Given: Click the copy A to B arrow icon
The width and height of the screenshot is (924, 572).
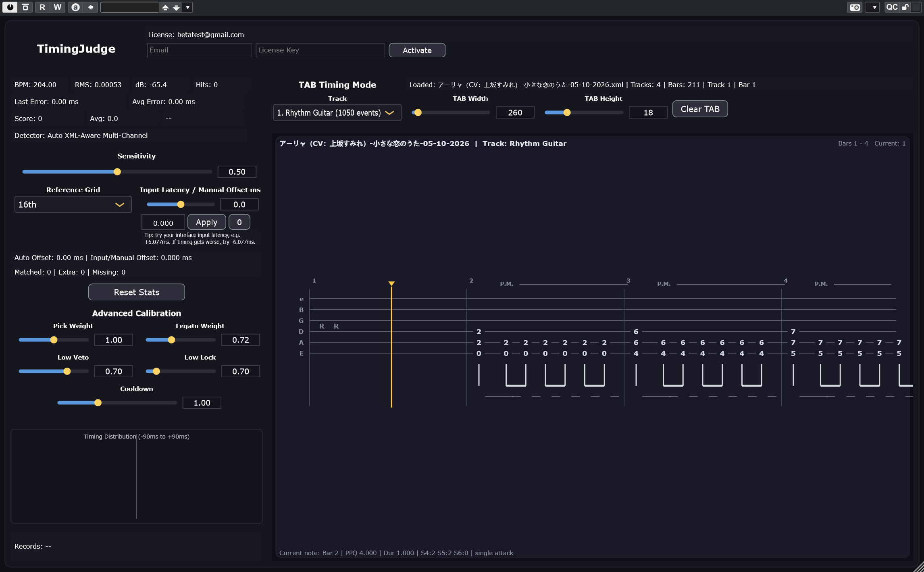Looking at the screenshot, I should pos(91,7).
